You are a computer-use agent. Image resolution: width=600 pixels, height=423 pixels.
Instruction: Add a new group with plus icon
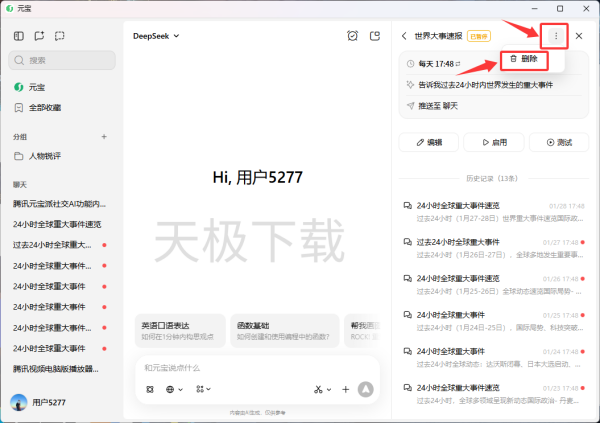[x=104, y=136]
